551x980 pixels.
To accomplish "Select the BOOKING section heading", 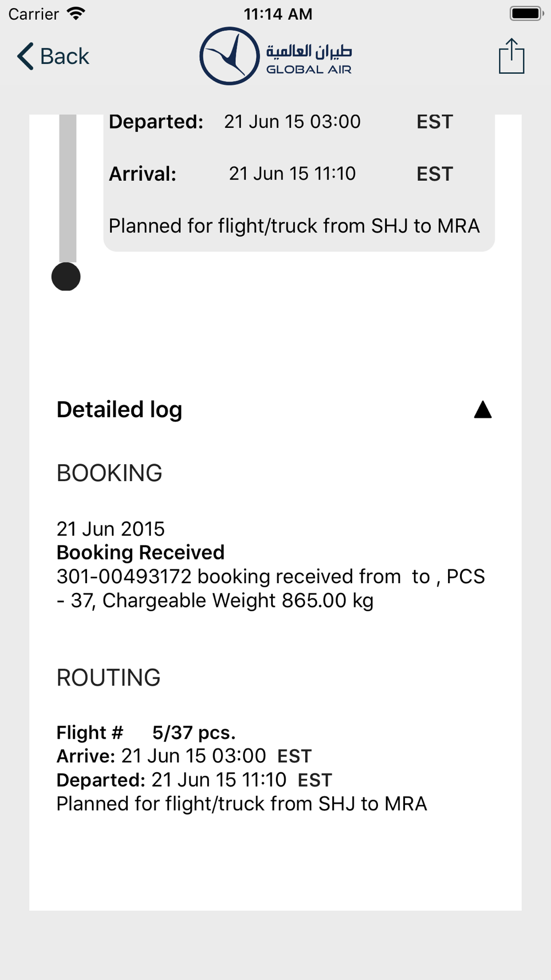I will 110,473.
